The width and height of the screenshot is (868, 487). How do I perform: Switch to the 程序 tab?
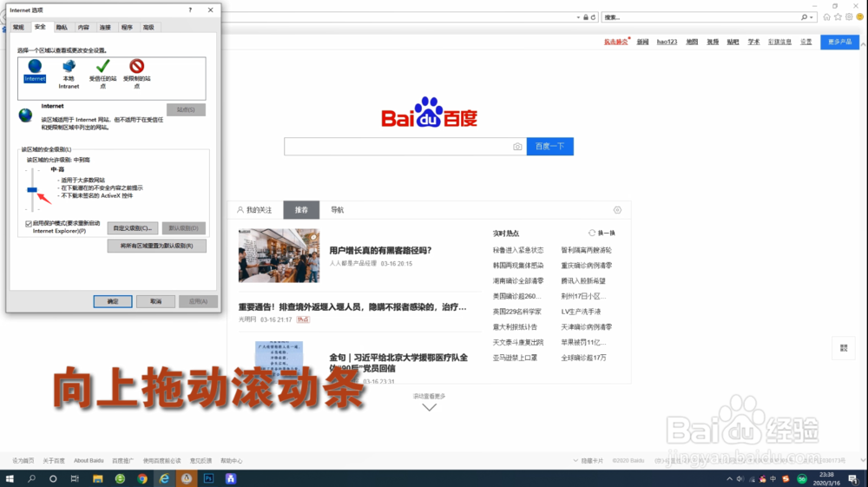[x=127, y=27]
